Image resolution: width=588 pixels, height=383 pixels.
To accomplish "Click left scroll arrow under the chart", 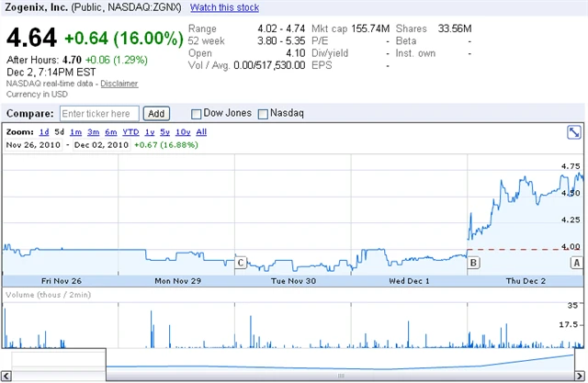I will coord(6,376).
